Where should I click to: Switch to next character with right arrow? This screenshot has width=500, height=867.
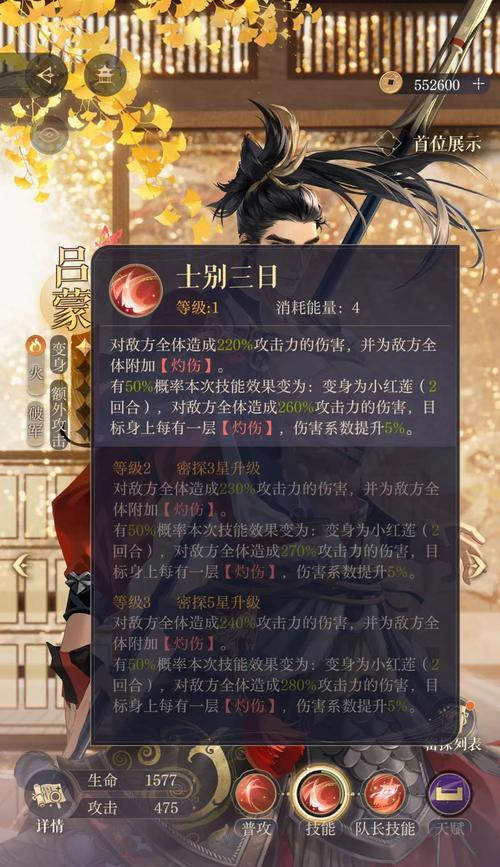click(477, 566)
